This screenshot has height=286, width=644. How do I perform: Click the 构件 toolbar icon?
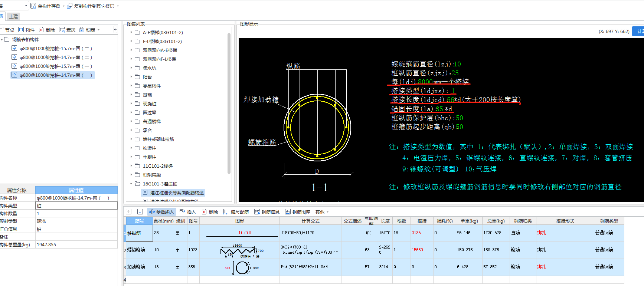[21, 30]
